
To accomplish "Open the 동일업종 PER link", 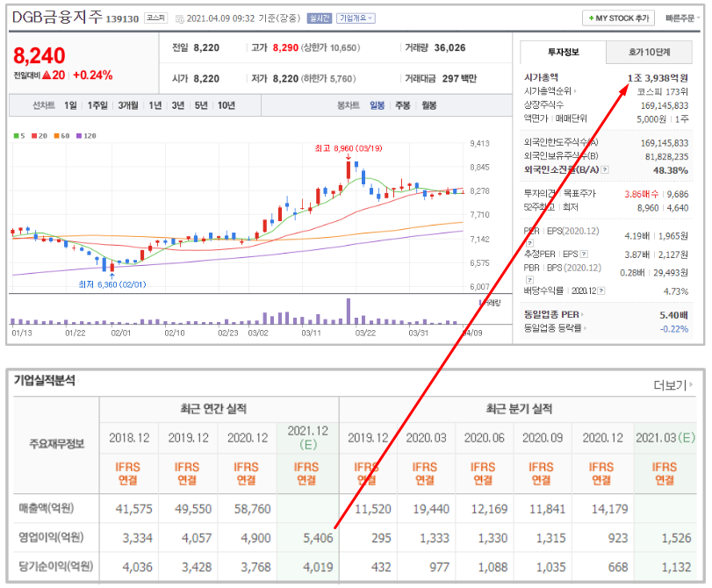I will coord(554,315).
